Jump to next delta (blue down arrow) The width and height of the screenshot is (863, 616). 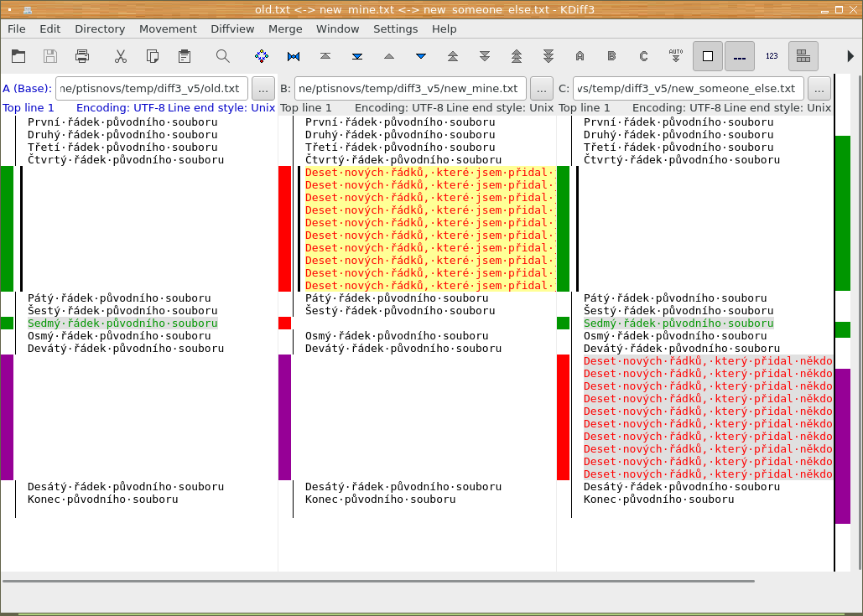coord(421,56)
